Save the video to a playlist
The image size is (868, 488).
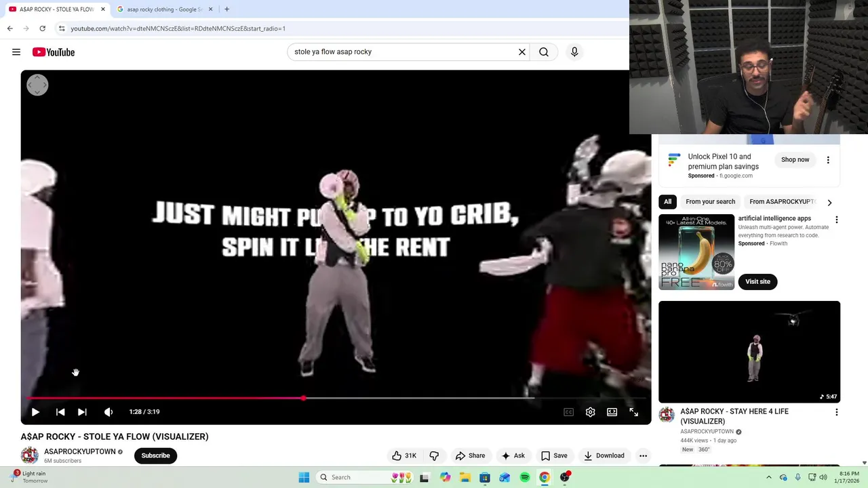click(x=554, y=455)
